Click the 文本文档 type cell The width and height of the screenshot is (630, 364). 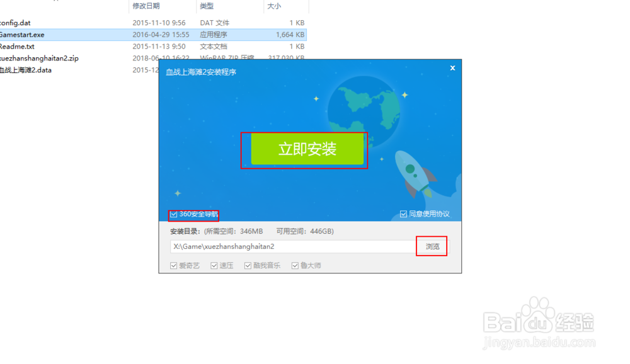[214, 46]
